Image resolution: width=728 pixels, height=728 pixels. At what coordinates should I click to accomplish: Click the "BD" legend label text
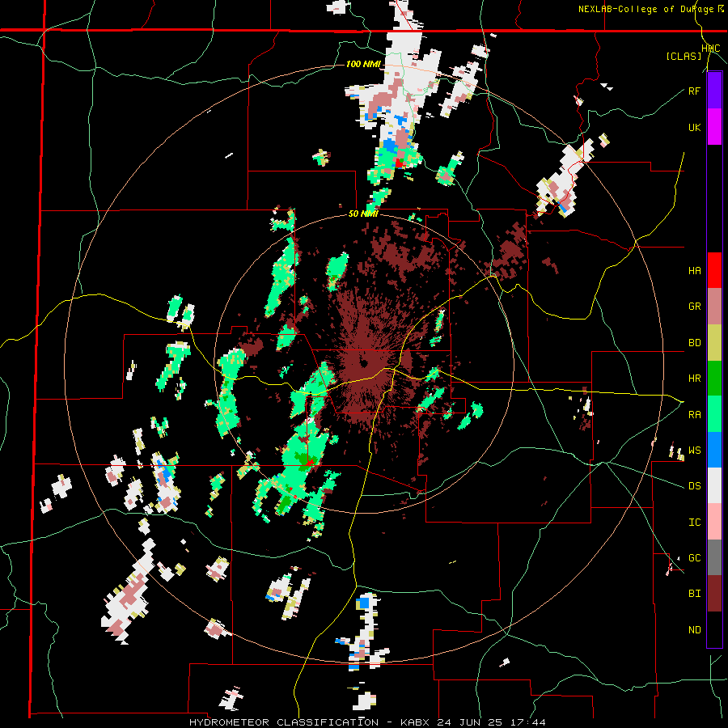695,343
